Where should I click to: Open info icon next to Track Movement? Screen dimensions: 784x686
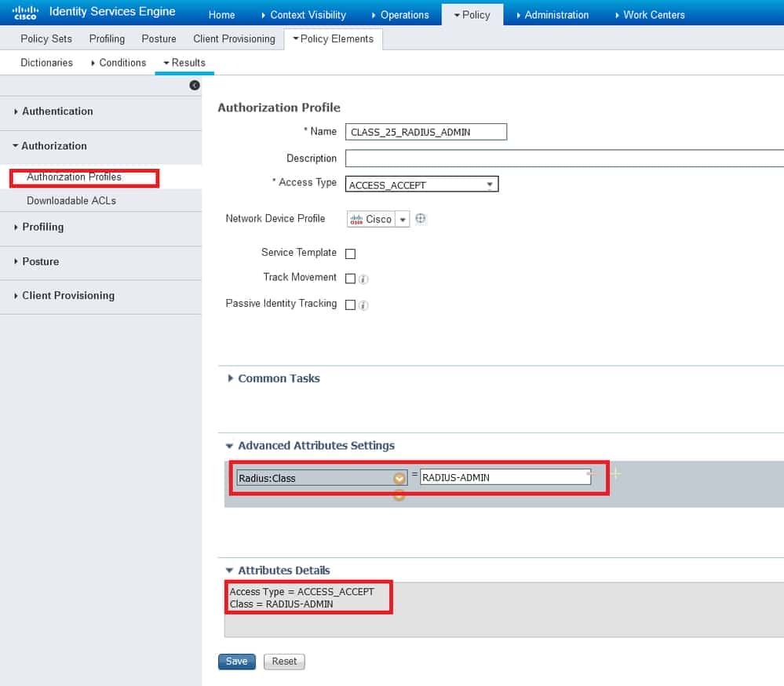click(x=363, y=279)
